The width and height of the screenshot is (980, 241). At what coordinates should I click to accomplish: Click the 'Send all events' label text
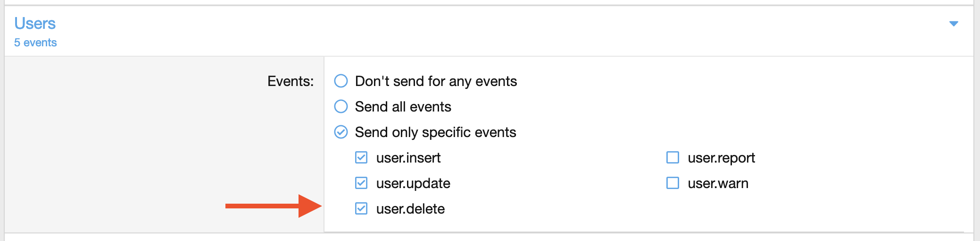click(x=403, y=107)
